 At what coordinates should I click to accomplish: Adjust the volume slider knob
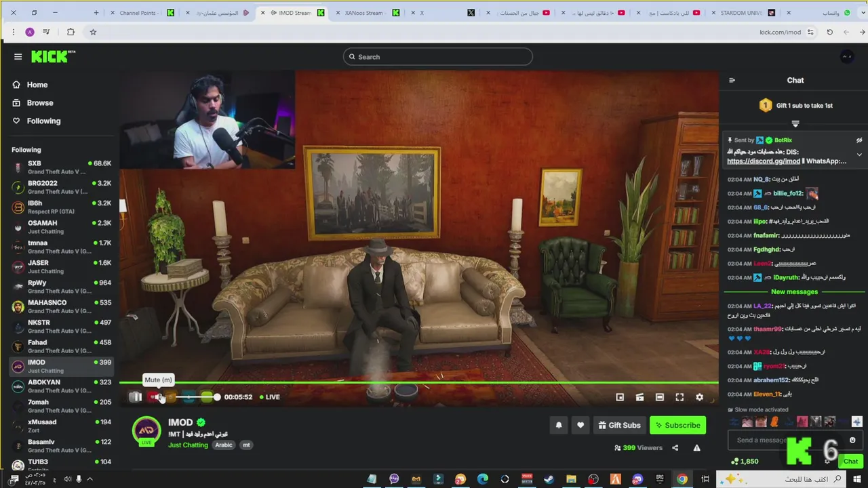tap(217, 397)
